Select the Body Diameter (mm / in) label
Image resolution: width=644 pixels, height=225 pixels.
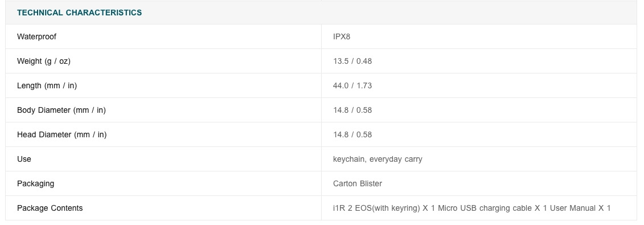coord(61,110)
